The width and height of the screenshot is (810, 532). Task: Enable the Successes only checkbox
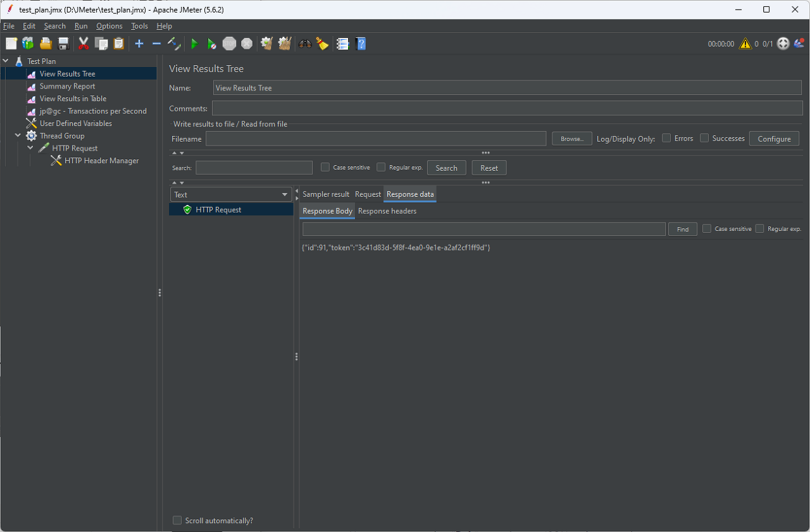coord(704,138)
